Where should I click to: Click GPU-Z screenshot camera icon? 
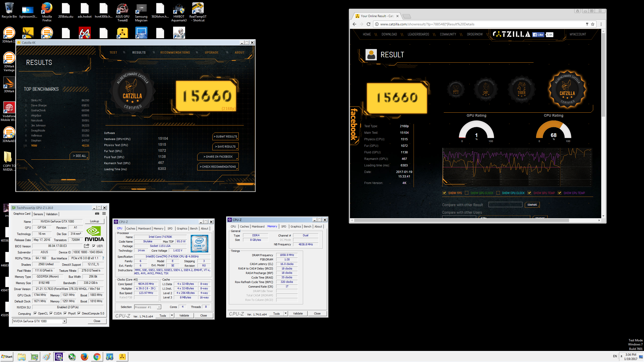97,213
